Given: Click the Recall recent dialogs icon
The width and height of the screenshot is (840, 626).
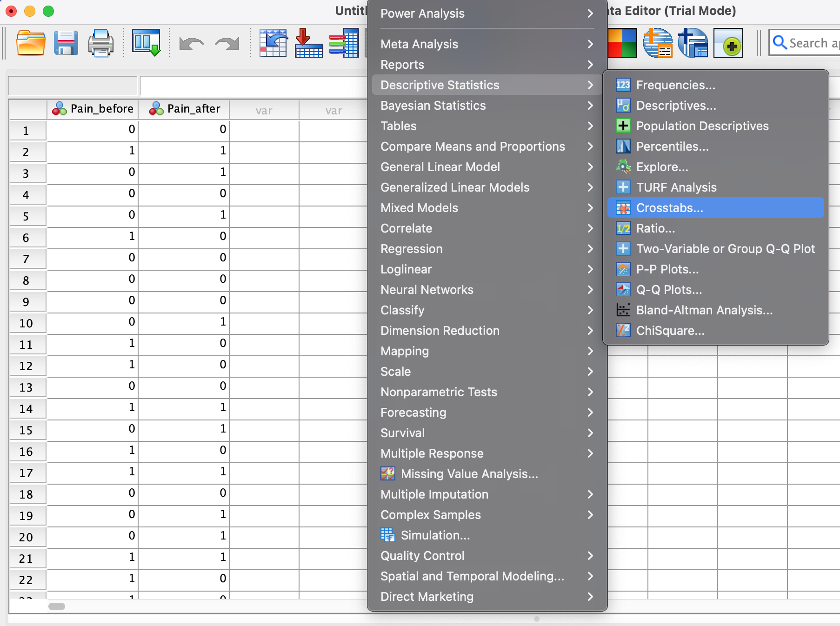Looking at the screenshot, I should [146, 43].
